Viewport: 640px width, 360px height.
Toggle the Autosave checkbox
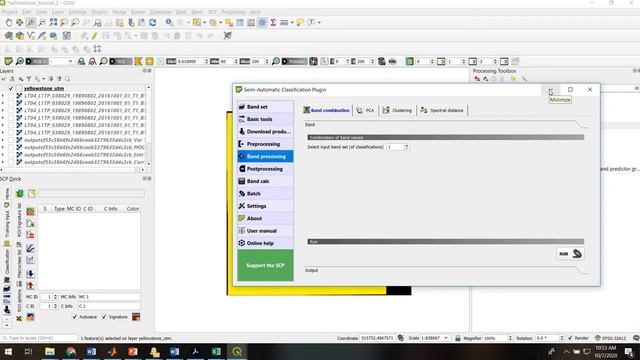click(x=74, y=317)
